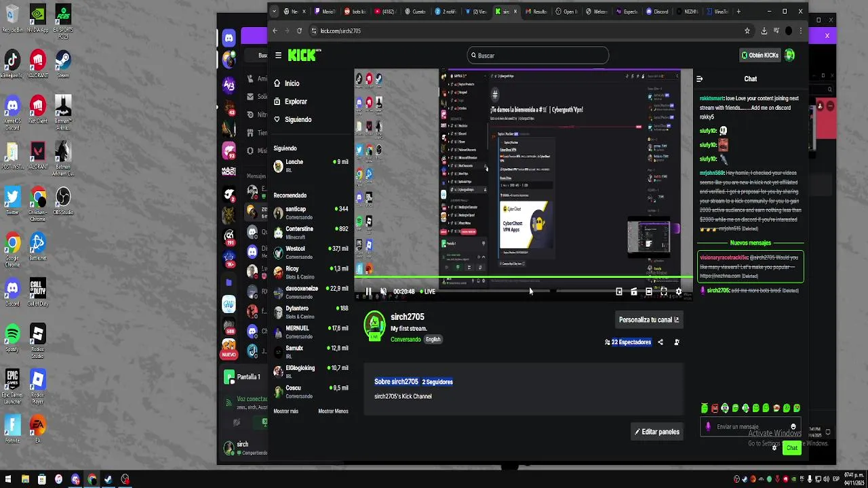Viewport: 868px width, 488px height.
Task: Click user icon next to share
Action: coord(677,342)
